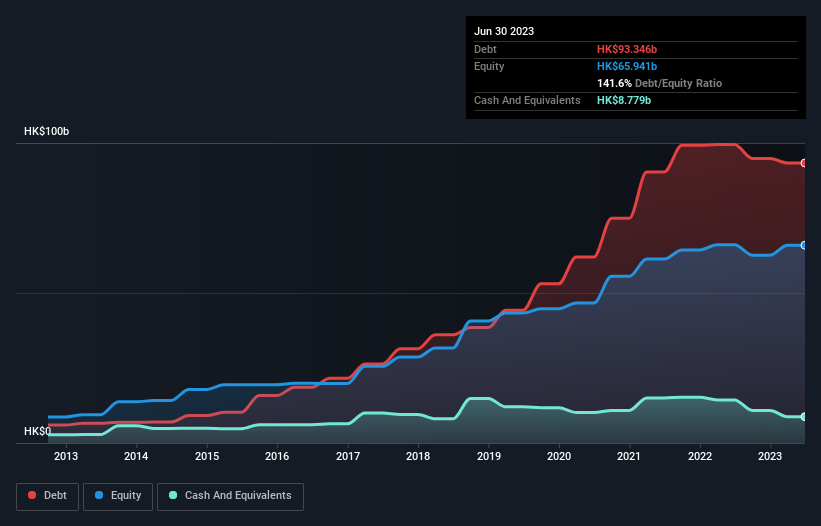The height and width of the screenshot is (526, 821).
Task: Click the 2016 x-axis label
Action: click(x=277, y=456)
